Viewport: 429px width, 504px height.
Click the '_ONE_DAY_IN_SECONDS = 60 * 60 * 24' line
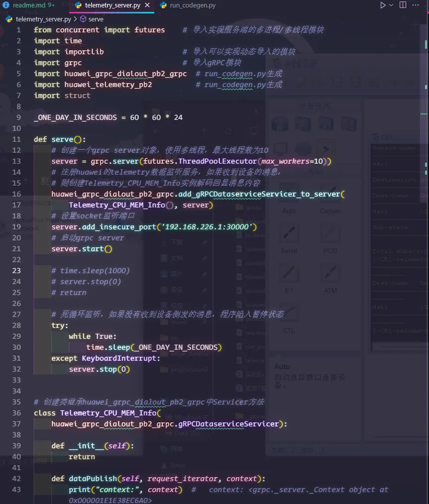[108, 117]
